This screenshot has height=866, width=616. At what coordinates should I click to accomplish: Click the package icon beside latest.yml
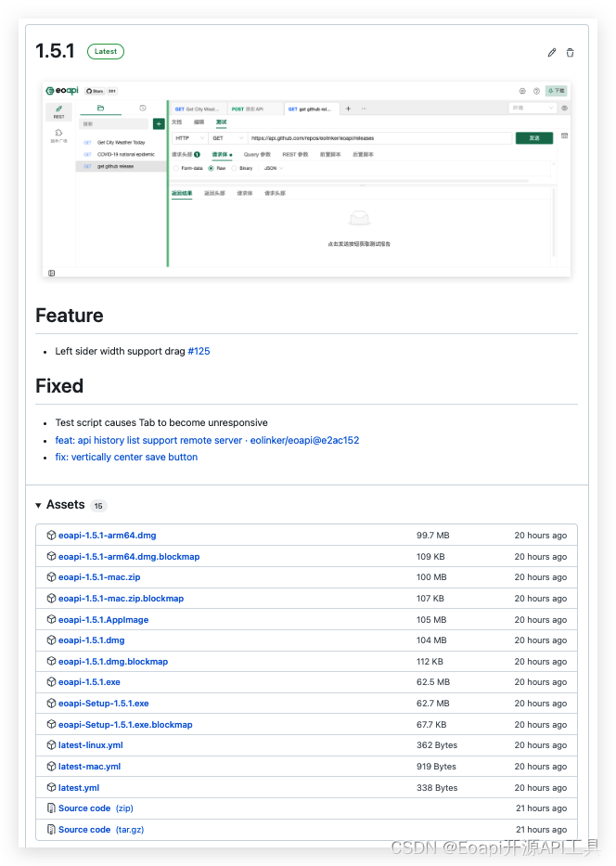click(x=51, y=787)
